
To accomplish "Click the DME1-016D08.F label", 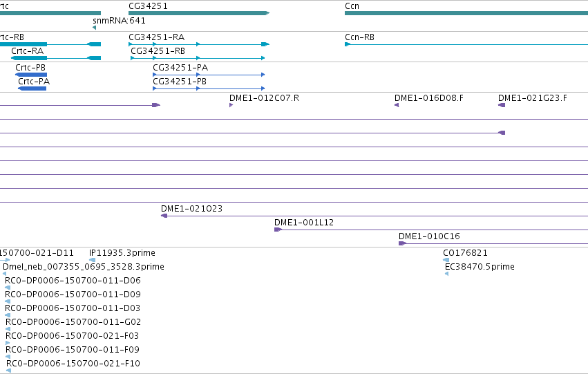I will [428, 98].
